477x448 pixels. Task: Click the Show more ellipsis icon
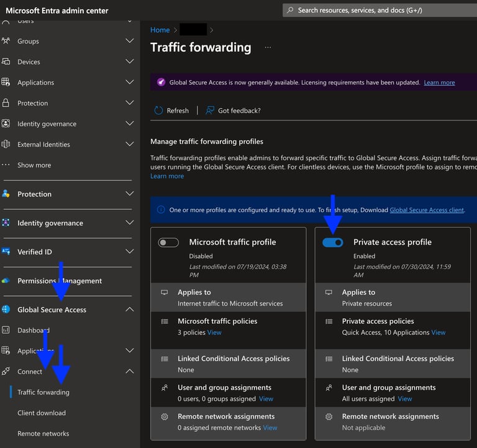(x=6, y=164)
